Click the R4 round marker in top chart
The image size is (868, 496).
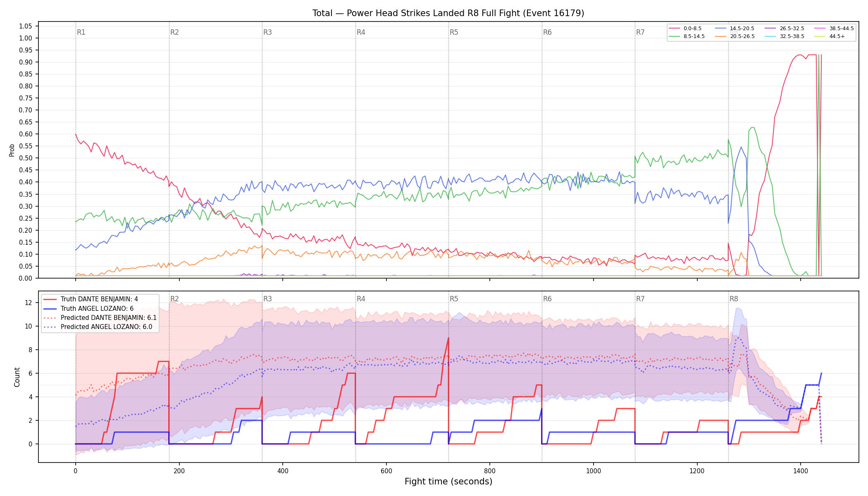pos(361,32)
